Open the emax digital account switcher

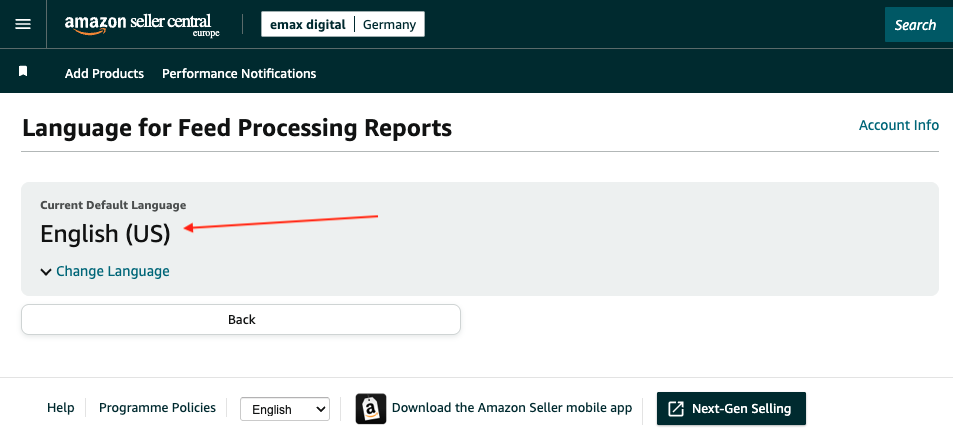(308, 25)
